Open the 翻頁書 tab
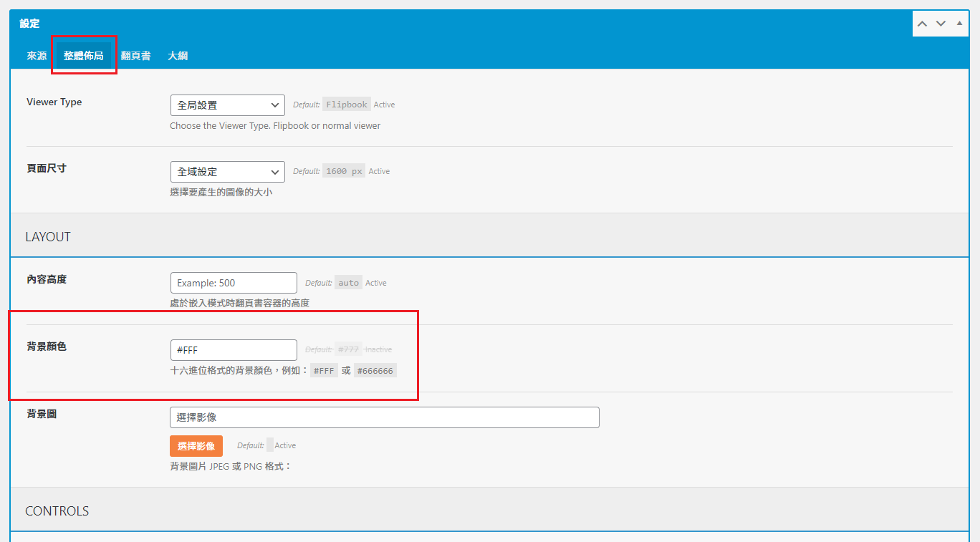Image resolution: width=980 pixels, height=542 pixels. point(135,56)
